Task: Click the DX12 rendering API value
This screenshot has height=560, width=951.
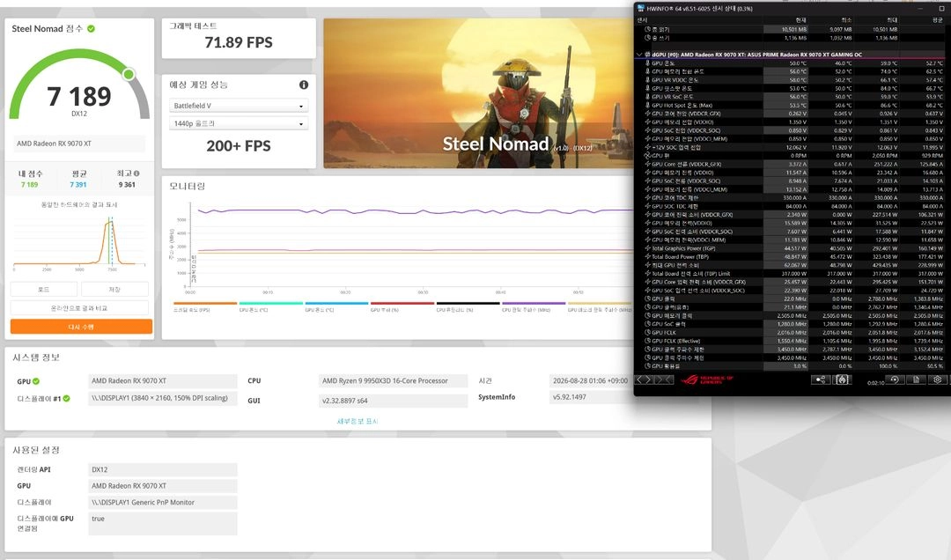Action: click(163, 469)
